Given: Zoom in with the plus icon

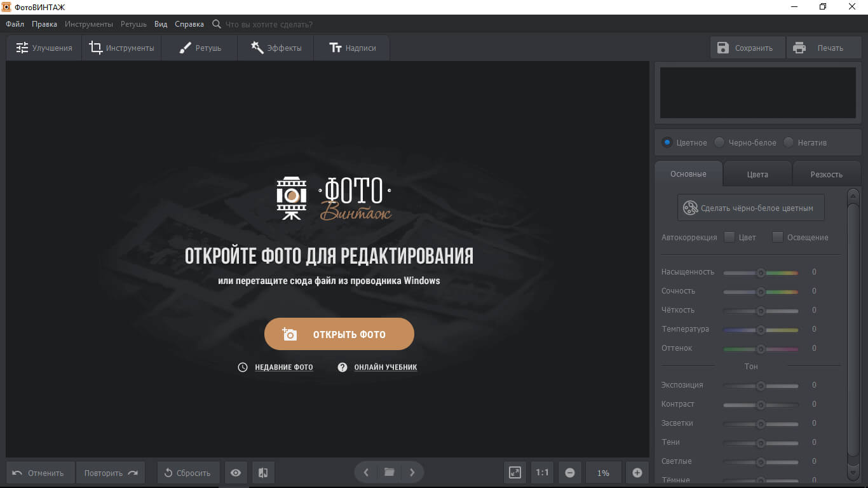Looking at the screenshot, I should tap(637, 473).
